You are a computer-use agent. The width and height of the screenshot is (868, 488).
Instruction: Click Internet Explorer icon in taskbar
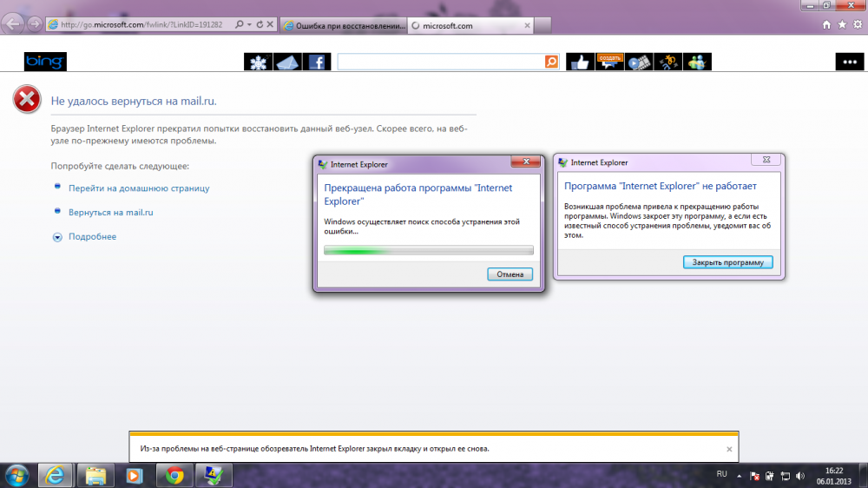[x=55, y=476]
